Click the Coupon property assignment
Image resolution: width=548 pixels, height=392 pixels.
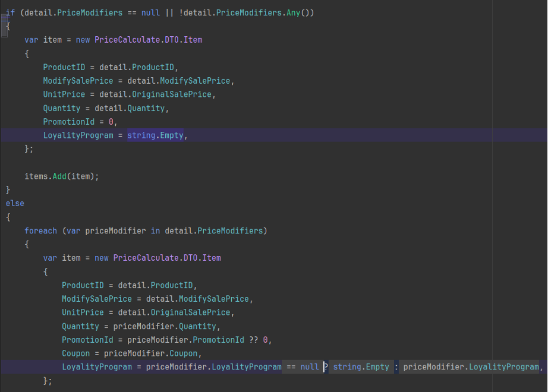[75, 353]
